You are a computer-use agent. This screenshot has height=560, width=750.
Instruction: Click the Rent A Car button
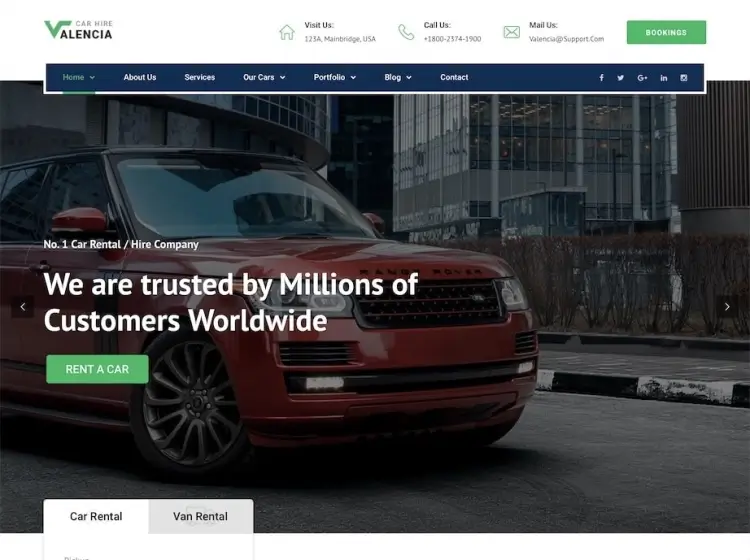click(x=97, y=369)
